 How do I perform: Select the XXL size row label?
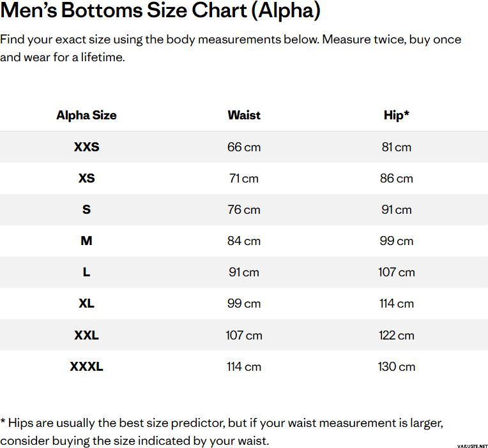coord(86,335)
